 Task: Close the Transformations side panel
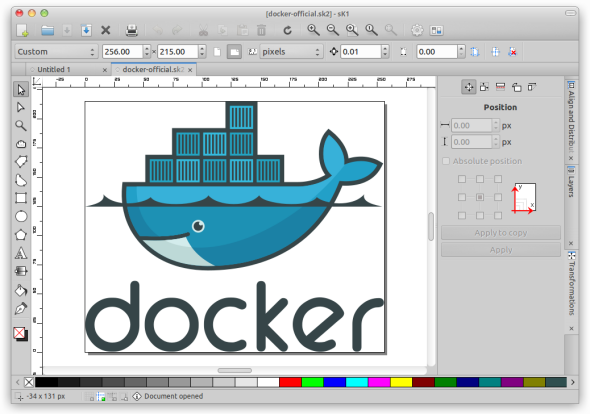(x=571, y=329)
